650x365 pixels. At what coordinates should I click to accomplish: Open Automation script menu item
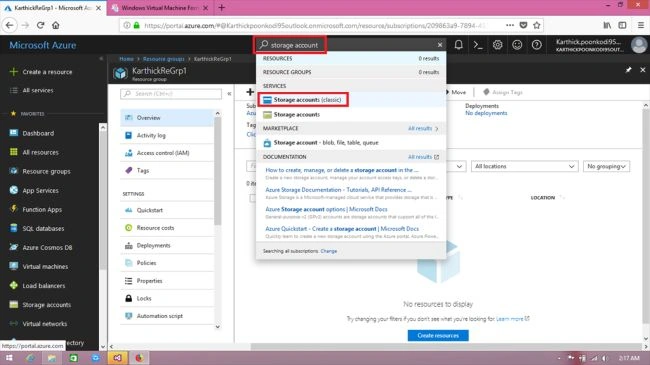tap(167, 316)
